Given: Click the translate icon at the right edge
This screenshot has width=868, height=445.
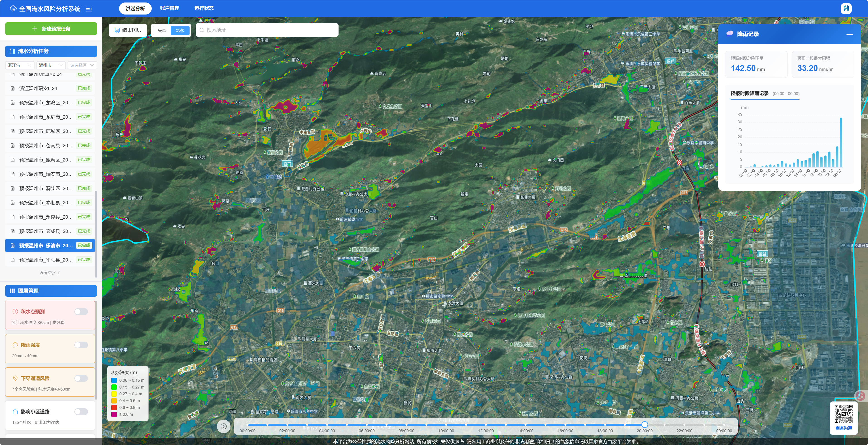Looking at the screenshot, I should pos(860,396).
